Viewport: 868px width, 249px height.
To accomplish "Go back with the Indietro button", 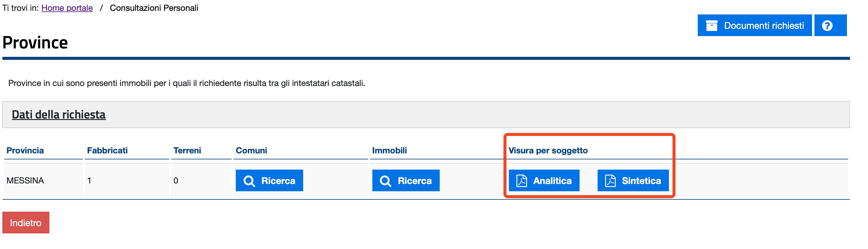I will click(x=26, y=222).
